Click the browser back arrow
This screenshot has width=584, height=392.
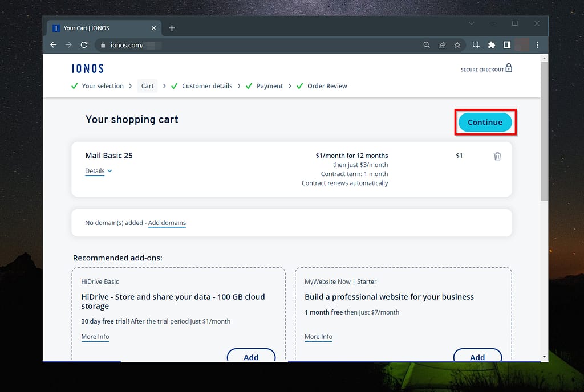tap(53, 45)
